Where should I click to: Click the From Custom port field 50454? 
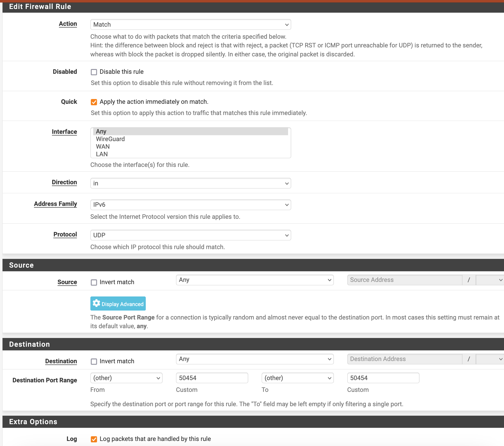click(x=212, y=378)
